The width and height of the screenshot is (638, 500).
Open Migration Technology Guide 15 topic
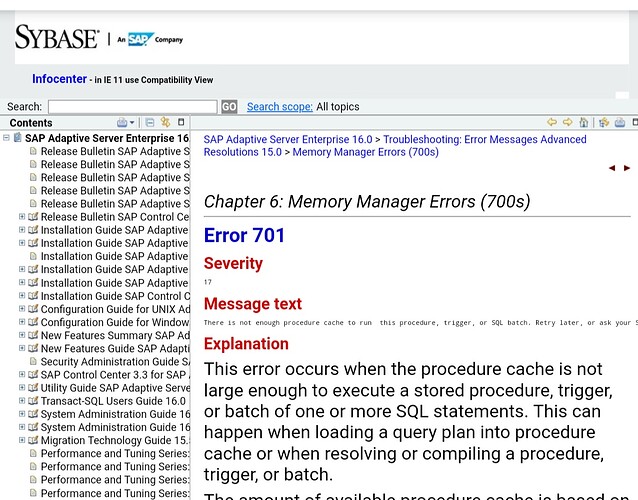point(115,441)
